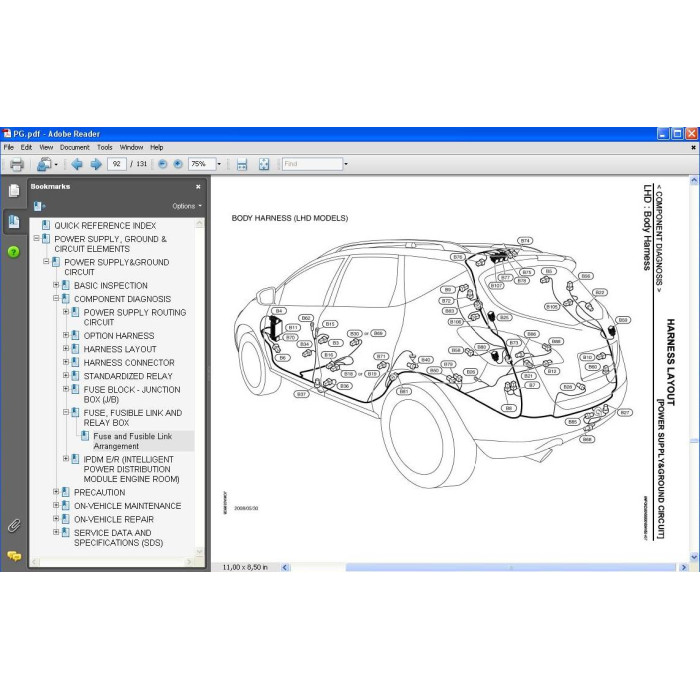Close the document with menu-bar X
This screenshot has width=700, height=700.
[693, 147]
